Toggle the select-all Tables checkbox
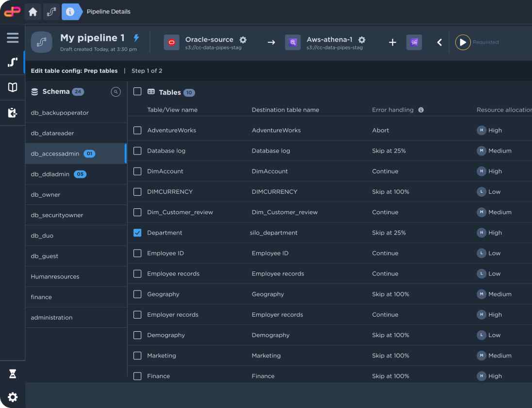Viewport: 532px width, 408px height. click(137, 91)
